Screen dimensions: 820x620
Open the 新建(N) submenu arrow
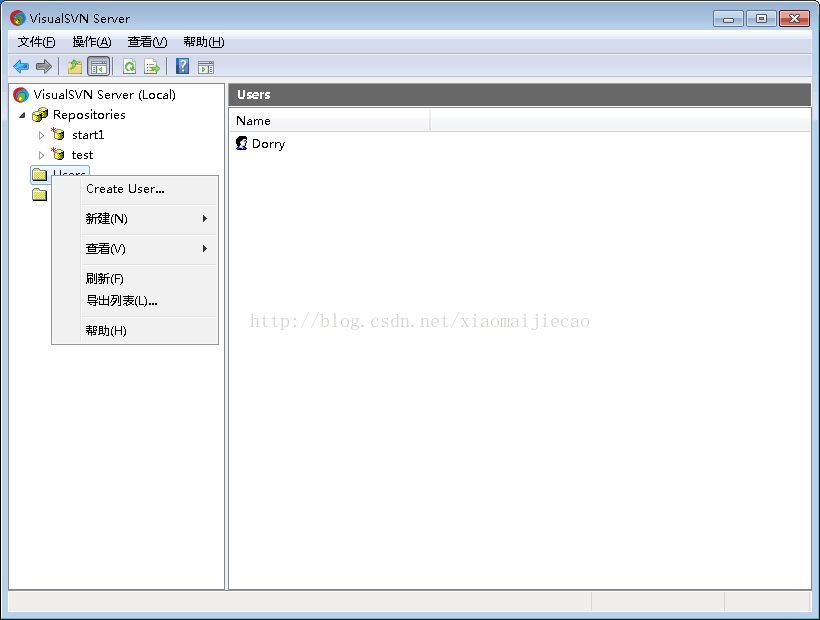pos(205,219)
